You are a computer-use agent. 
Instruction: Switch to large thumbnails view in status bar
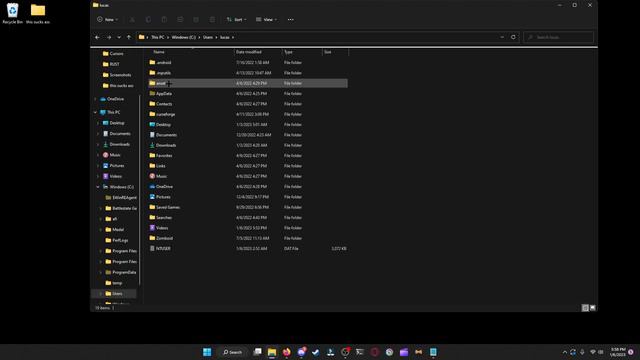[593, 308]
